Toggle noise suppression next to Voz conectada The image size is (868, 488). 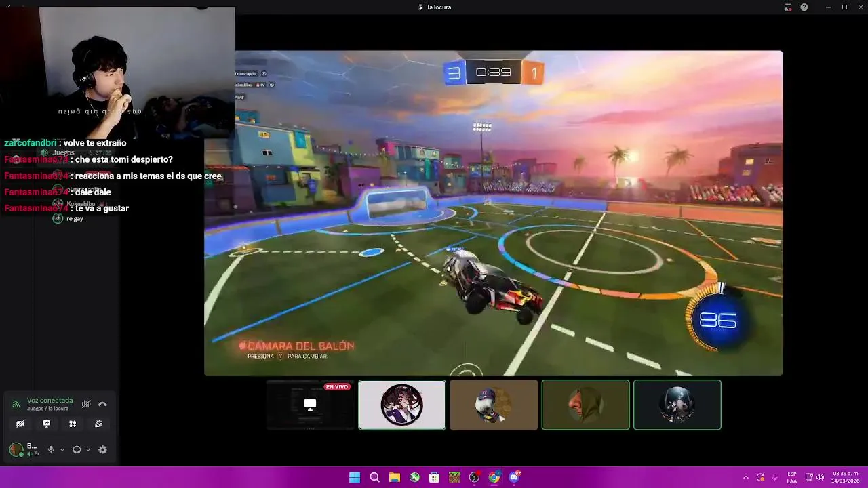click(86, 404)
